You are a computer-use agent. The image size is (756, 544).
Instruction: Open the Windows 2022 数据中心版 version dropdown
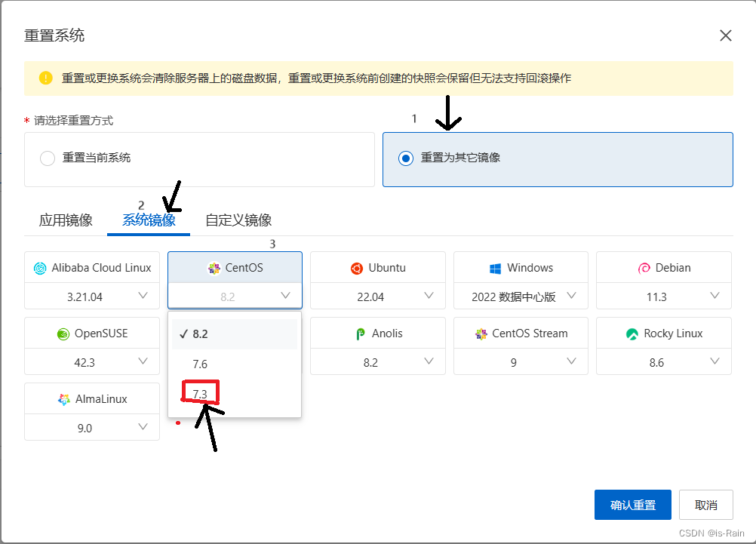click(x=521, y=296)
